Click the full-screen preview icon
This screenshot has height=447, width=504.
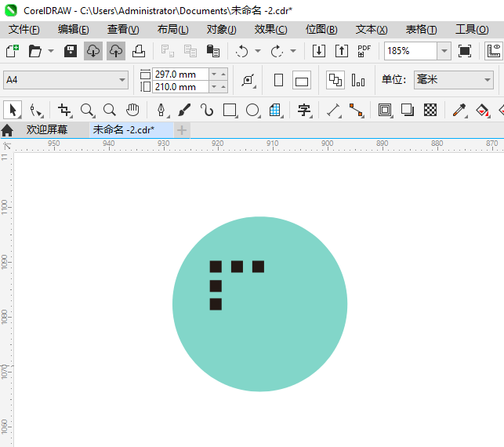pyautogui.click(x=465, y=51)
